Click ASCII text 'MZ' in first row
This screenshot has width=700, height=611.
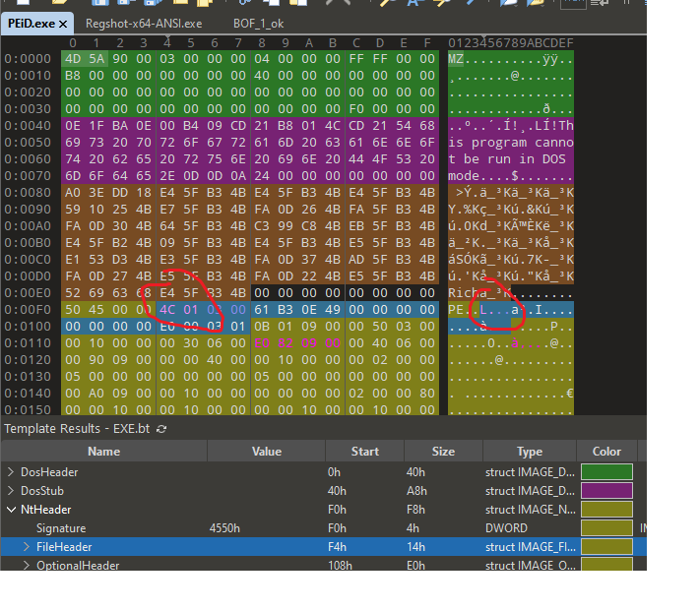456,59
